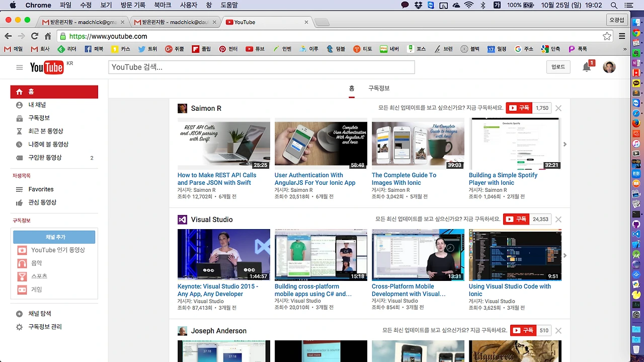The height and width of the screenshot is (362, 644).
Task: Open the Apple menu
Action: coord(13,5)
